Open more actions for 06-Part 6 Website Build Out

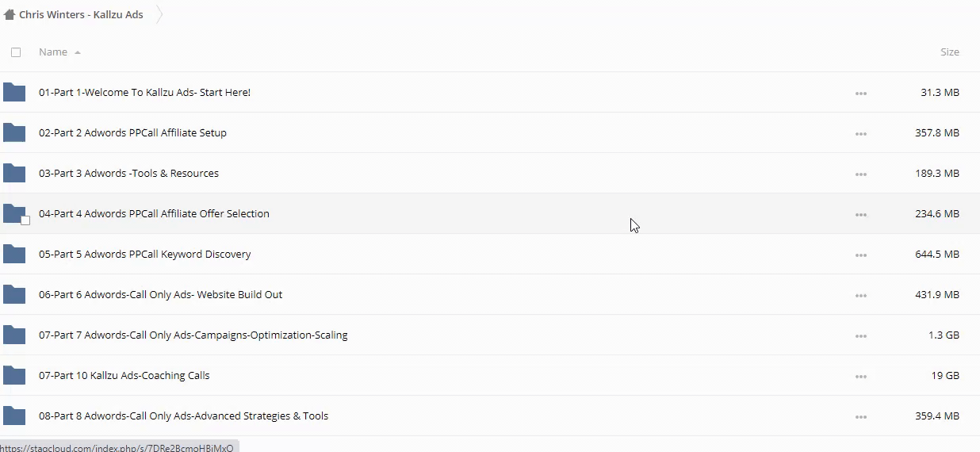click(860, 296)
